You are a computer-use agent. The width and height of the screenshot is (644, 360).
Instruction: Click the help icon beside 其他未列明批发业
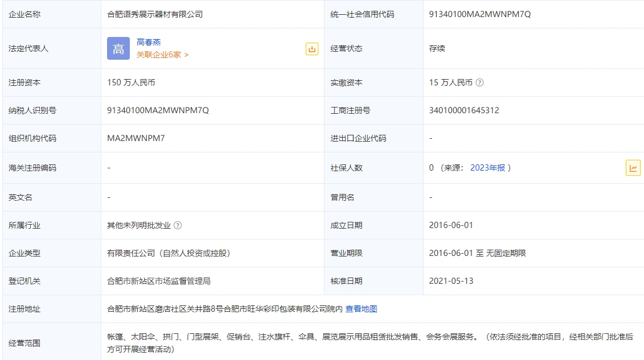pos(178,226)
